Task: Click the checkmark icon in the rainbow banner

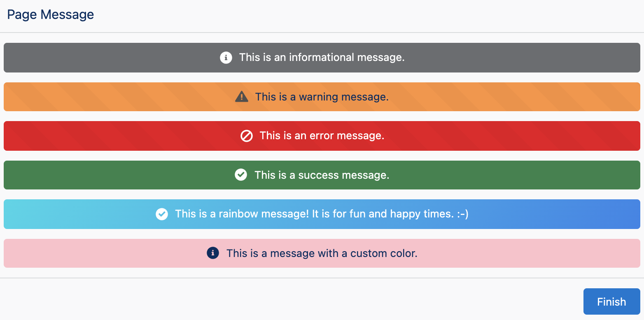Action: [x=162, y=214]
